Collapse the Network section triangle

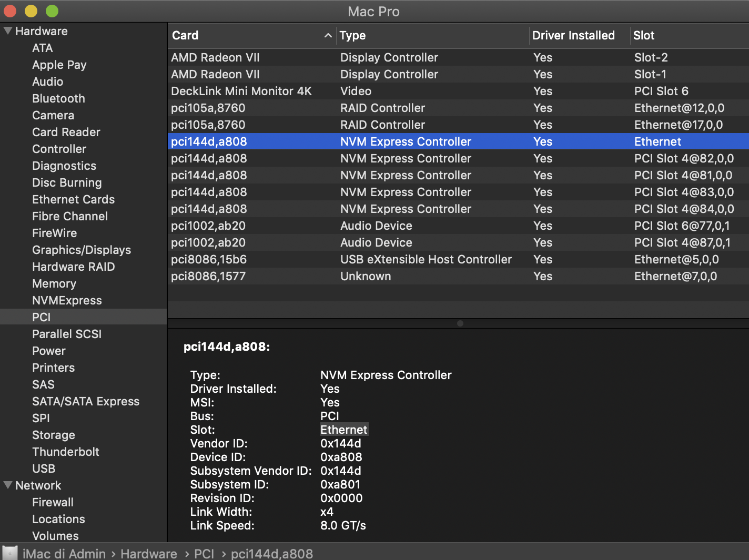click(x=8, y=485)
